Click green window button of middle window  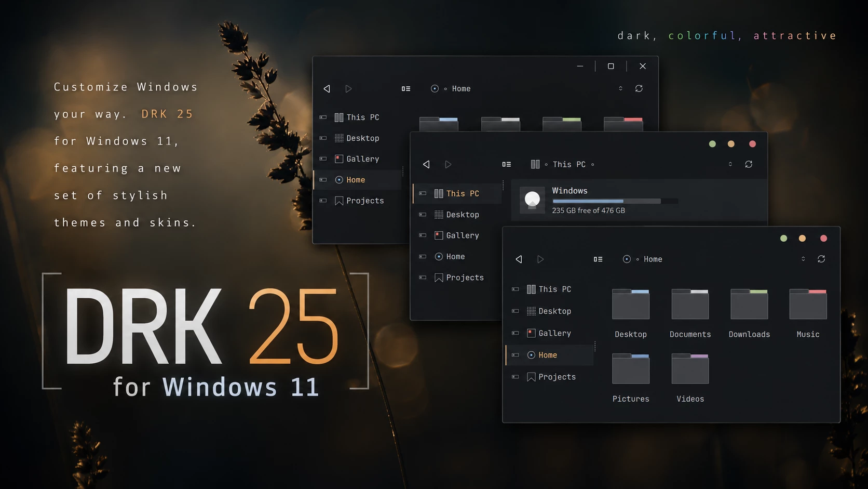(x=712, y=144)
